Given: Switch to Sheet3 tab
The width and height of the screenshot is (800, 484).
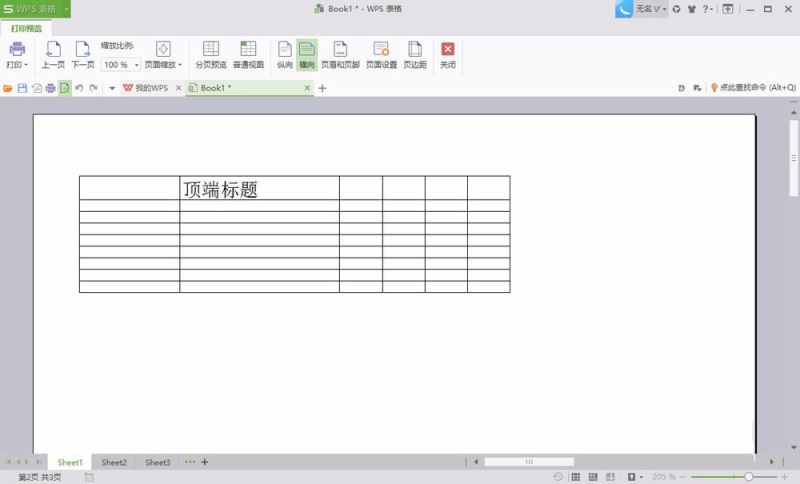Looking at the screenshot, I should pyautogui.click(x=158, y=462).
